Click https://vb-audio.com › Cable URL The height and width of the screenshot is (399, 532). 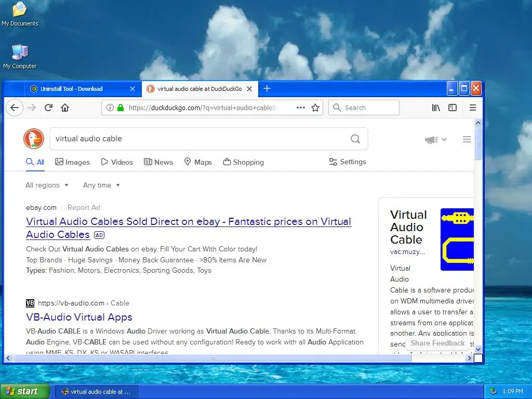(x=84, y=303)
